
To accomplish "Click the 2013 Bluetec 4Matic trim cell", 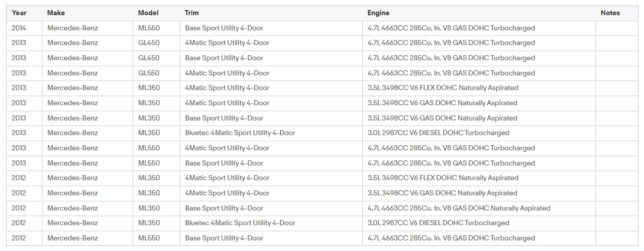I will point(271,133).
